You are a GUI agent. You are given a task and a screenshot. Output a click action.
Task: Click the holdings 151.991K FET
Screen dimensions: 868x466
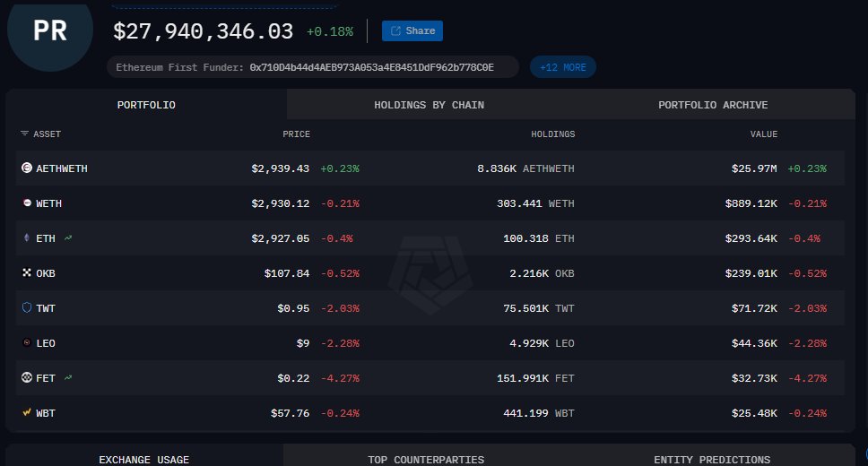535,378
